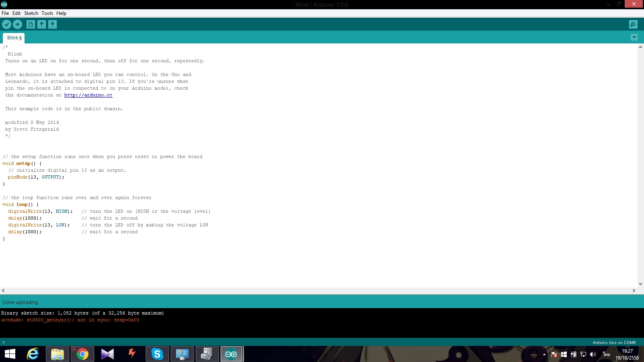Click the horizontal scrollbar right arrow
Image resolution: width=644 pixels, height=362 pixels.
pyautogui.click(x=634, y=290)
